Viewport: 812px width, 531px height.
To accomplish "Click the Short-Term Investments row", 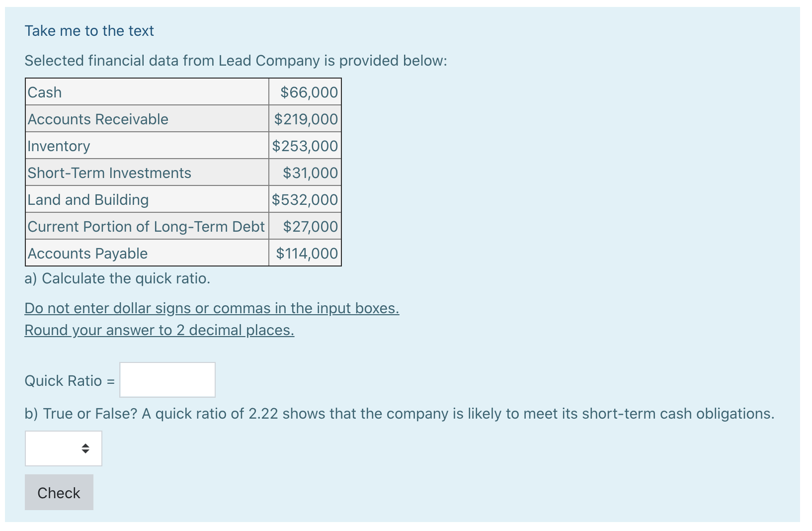I will coord(109,173).
